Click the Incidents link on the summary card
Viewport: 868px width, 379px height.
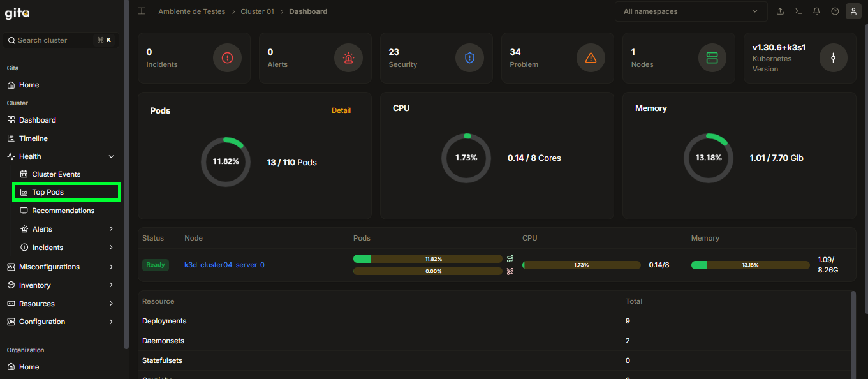coord(162,64)
